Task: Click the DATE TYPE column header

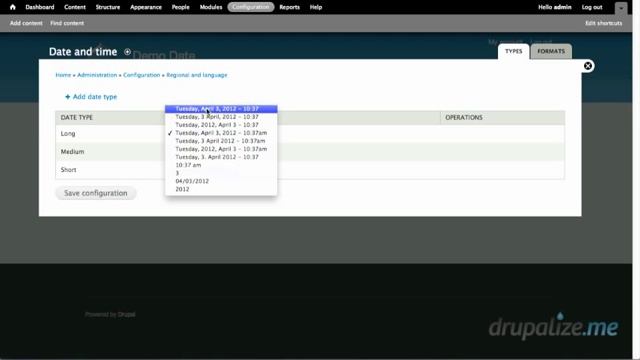Action: coord(77,118)
